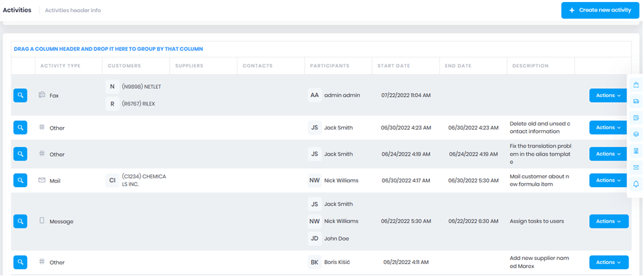Click the 'Drag a column header' grouping bar
The width and height of the screenshot is (644, 276).
[x=321, y=49]
